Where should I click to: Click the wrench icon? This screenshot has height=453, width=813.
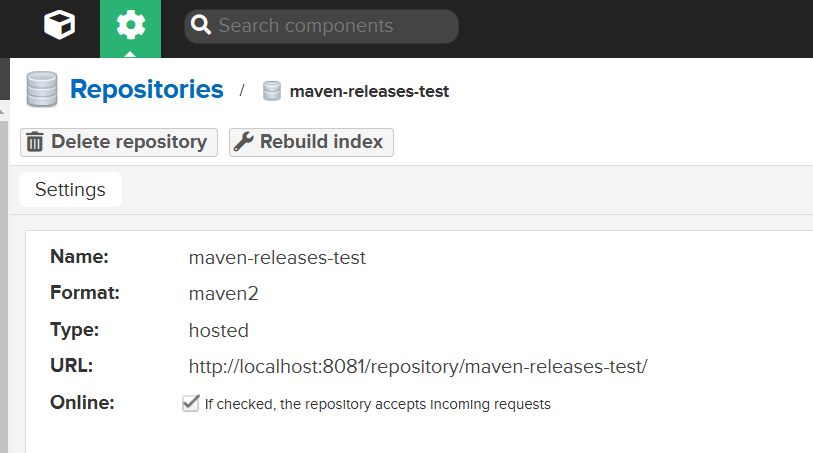pyautogui.click(x=243, y=141)
